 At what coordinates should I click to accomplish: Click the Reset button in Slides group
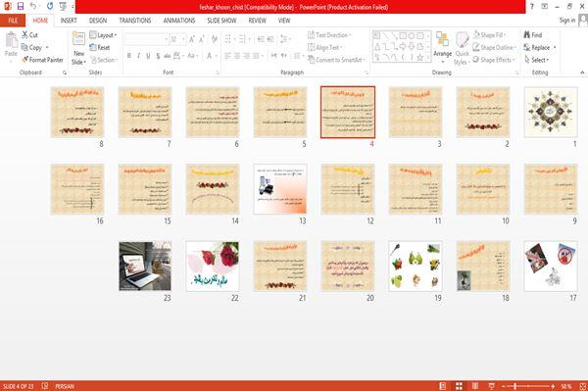coord(100,47)
